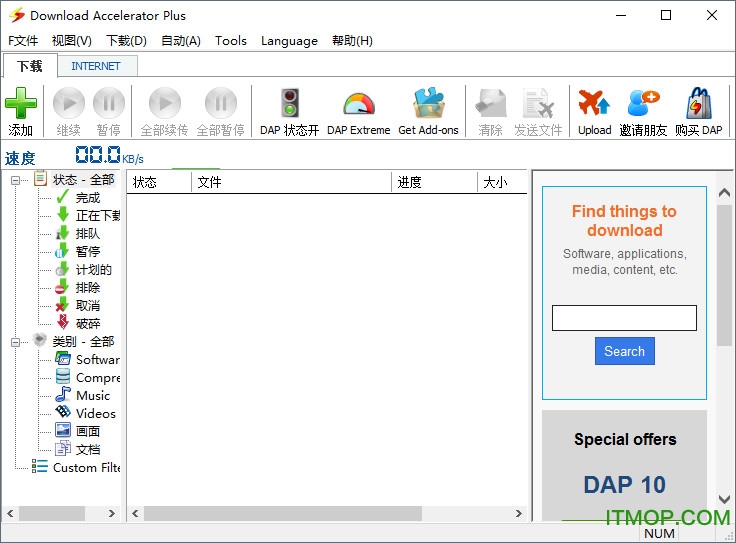The width and height of the screenshot is (736, 543).
Task: Switch to the INTERNET tab
Action: [96, 66]
